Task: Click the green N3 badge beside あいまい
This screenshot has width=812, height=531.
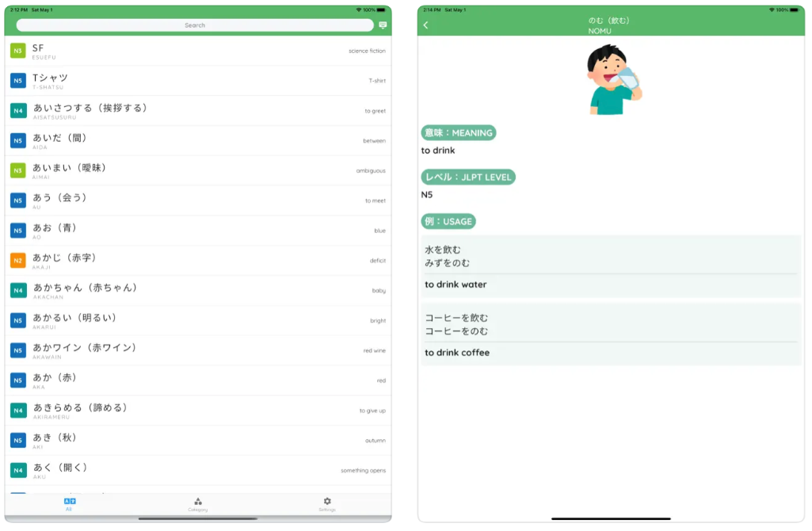Action: pyautogui.click(x=17, y=170)
